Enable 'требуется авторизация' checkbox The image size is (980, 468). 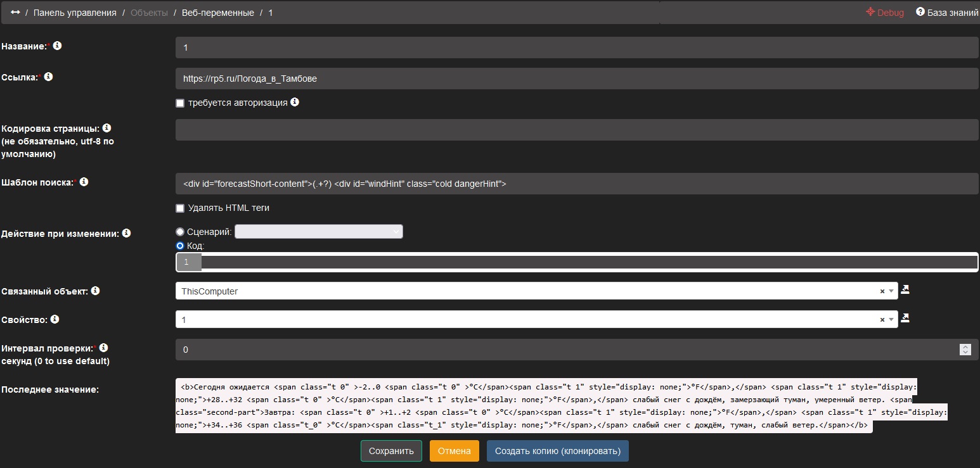[x=180, y=103]
